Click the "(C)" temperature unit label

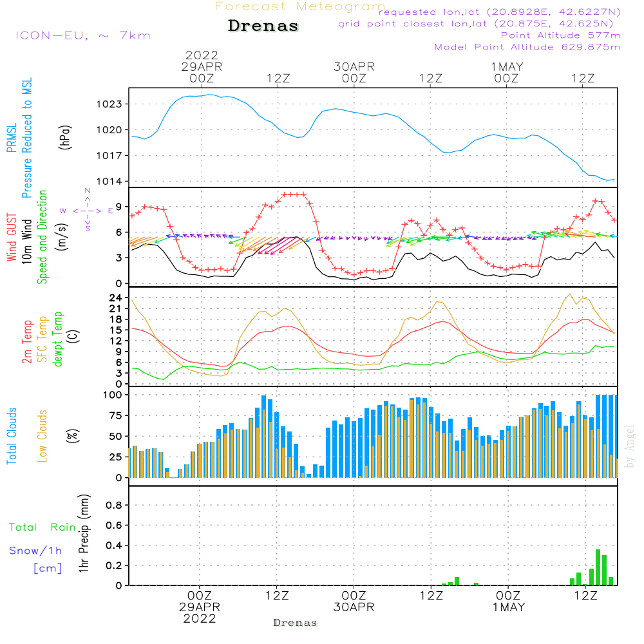(74, 336)
